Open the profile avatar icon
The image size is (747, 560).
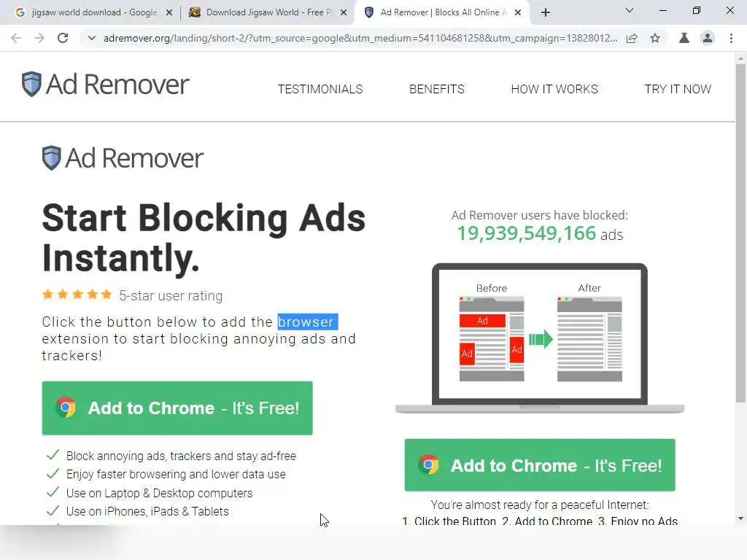(x=708, y=38)
